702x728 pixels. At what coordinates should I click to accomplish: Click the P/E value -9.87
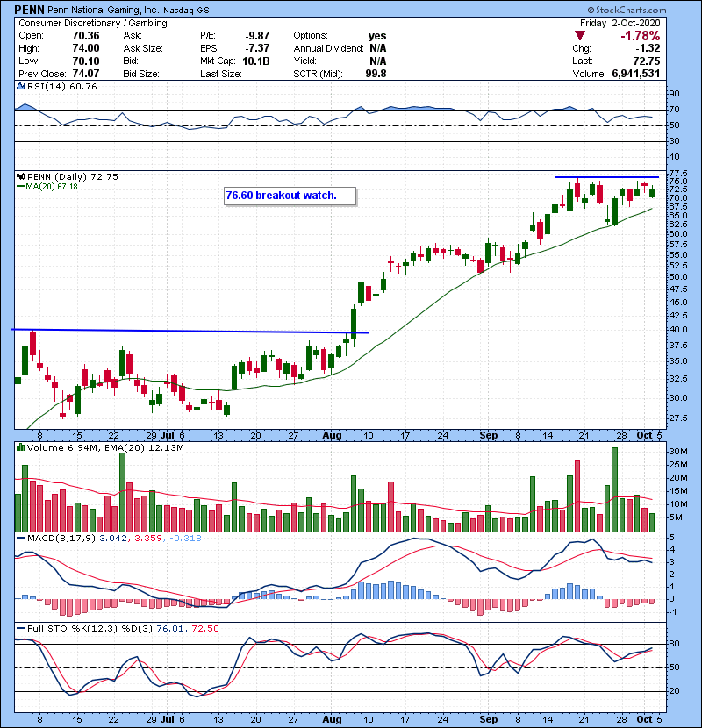(x=257, y=36)
